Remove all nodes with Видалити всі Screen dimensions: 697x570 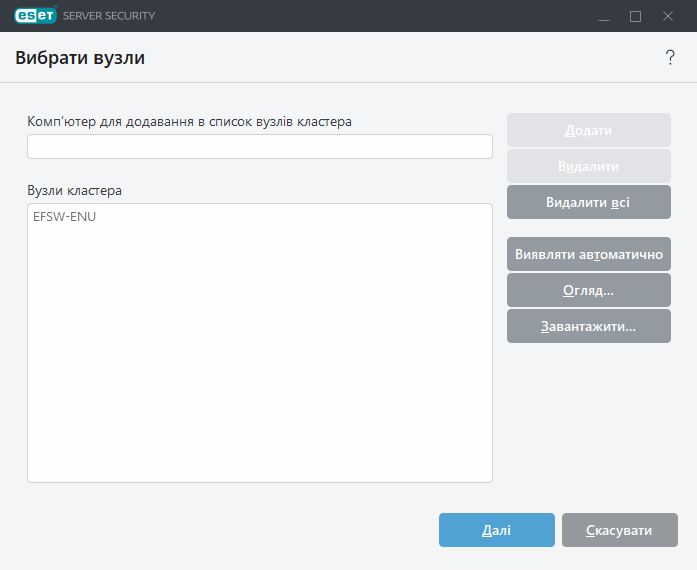pyautogui.click(x=588, y=202)
